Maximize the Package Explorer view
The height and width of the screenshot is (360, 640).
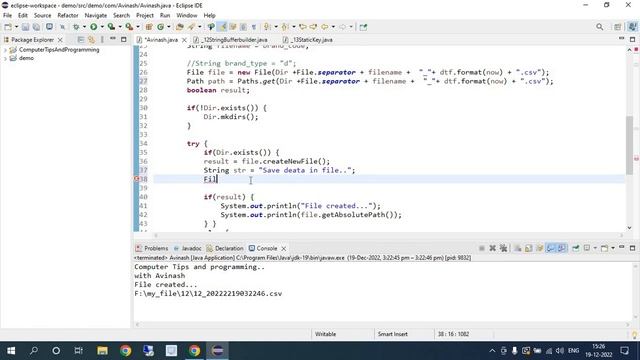pos(124,40)
